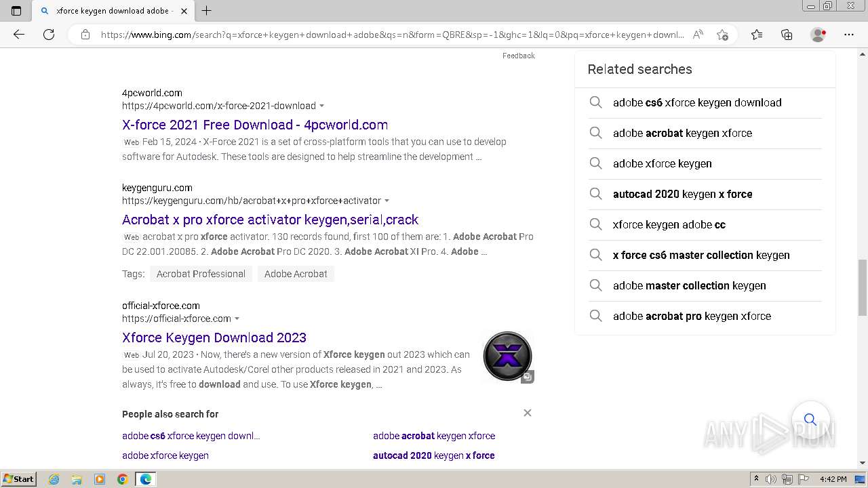Show hidden system tray icons
The height and width of the screenshot is (488, 868).
pos(757,479)
